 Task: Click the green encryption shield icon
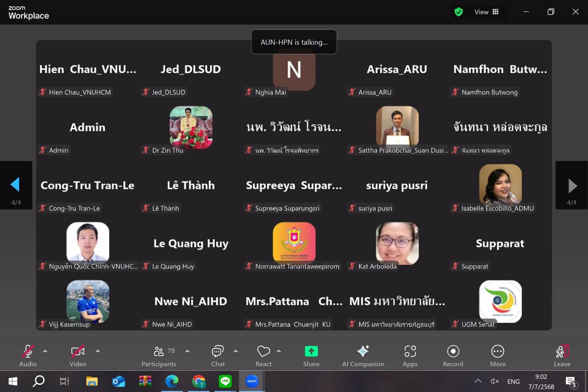click(458, 12)
